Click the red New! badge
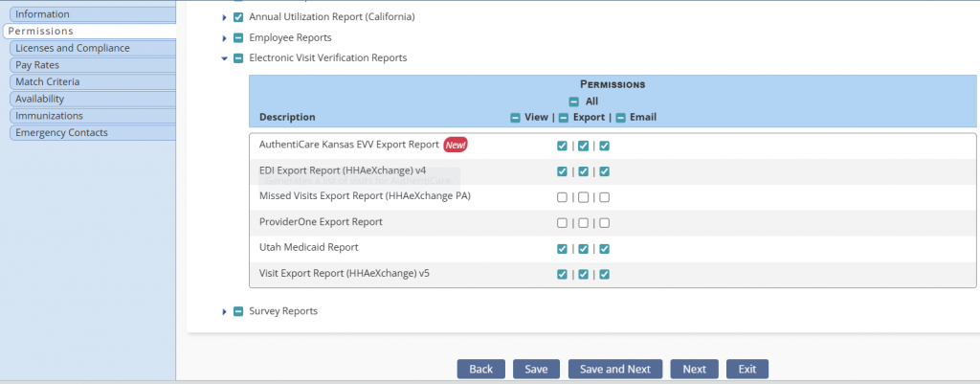Image resolution: width=980 pixels, height=384 pixels. pyautogui.click(x=456, y=146)
